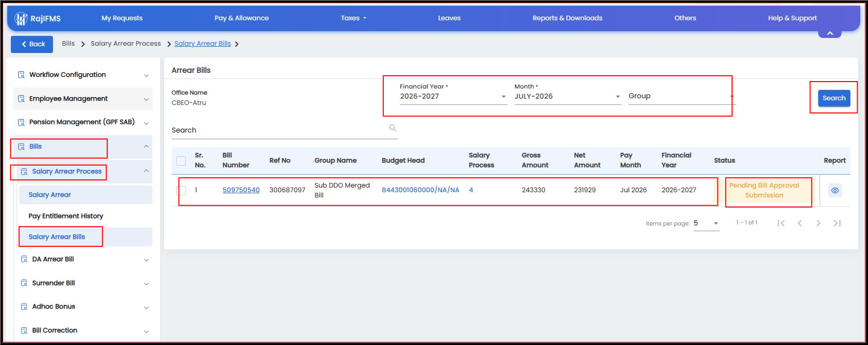Go to previous page of table

pos(800,223)
